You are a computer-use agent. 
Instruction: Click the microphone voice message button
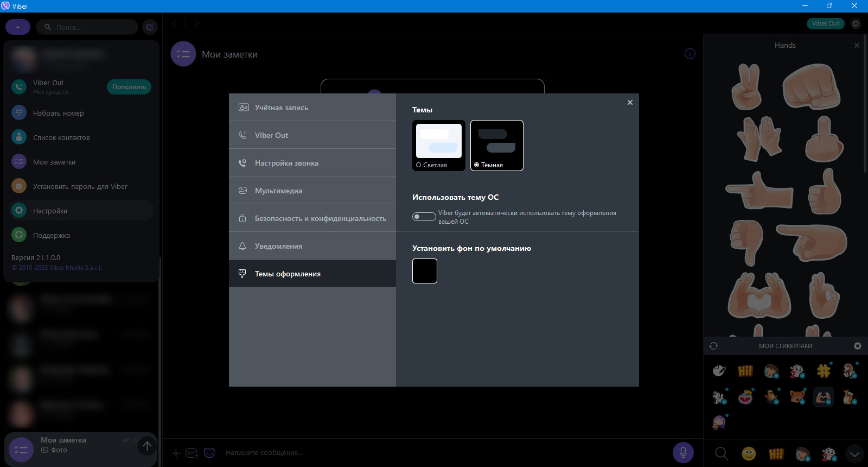pyautogui.click(x=683, y=452)
